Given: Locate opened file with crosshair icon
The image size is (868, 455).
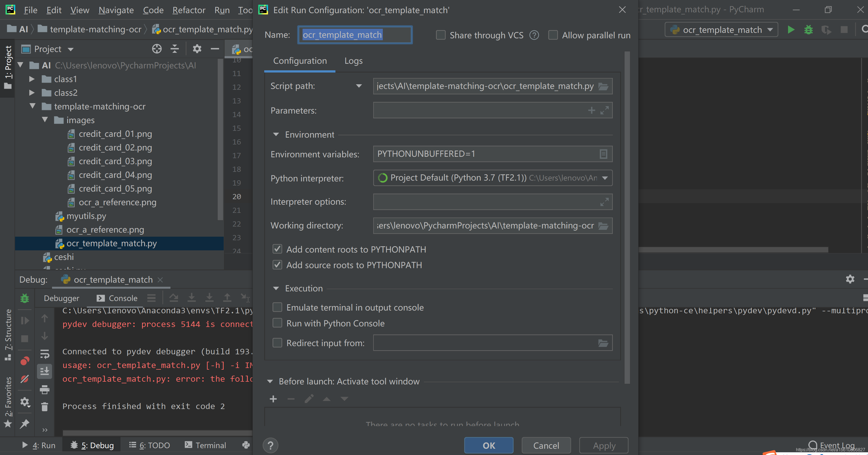Looking at the screenshot, I should click(x=157, y=49).
